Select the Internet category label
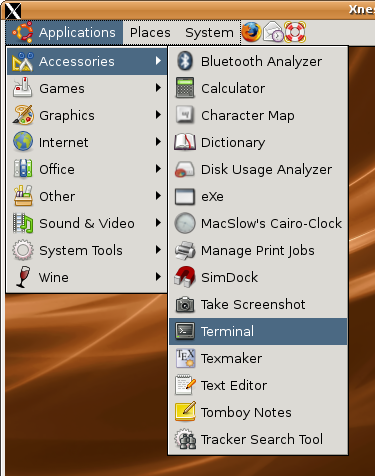Viewport: 375px width, 476px height. click(64, 143)
